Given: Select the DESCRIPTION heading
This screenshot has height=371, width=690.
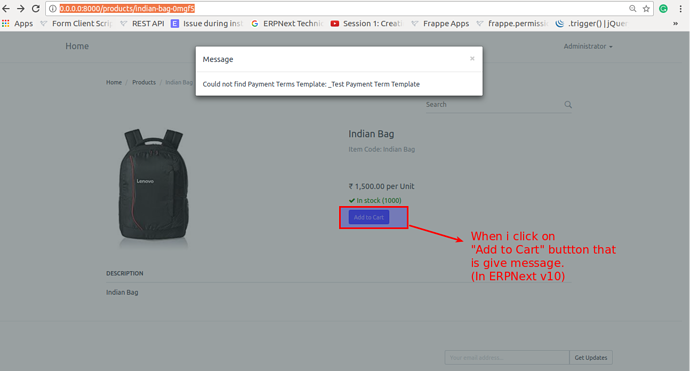Looking at the screenshot, I should click(x=125, y=273).
